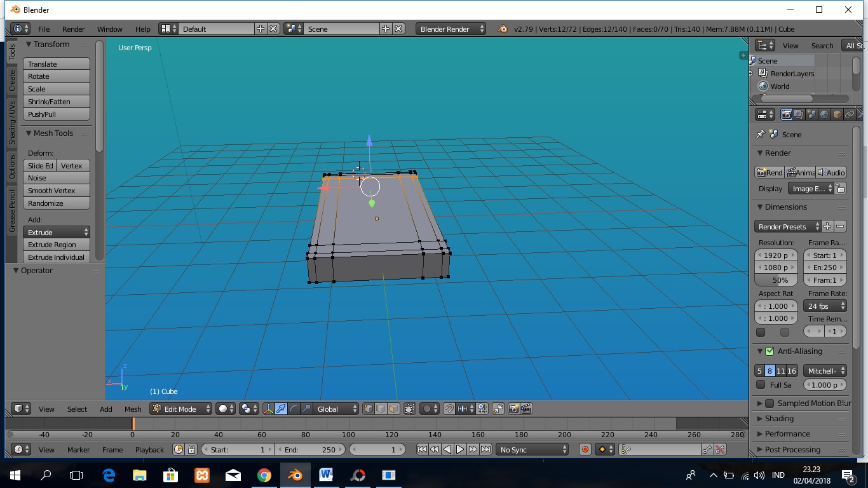Play the animation in reverse
Viewport: 868px width, 488px height.
[447, 449]
